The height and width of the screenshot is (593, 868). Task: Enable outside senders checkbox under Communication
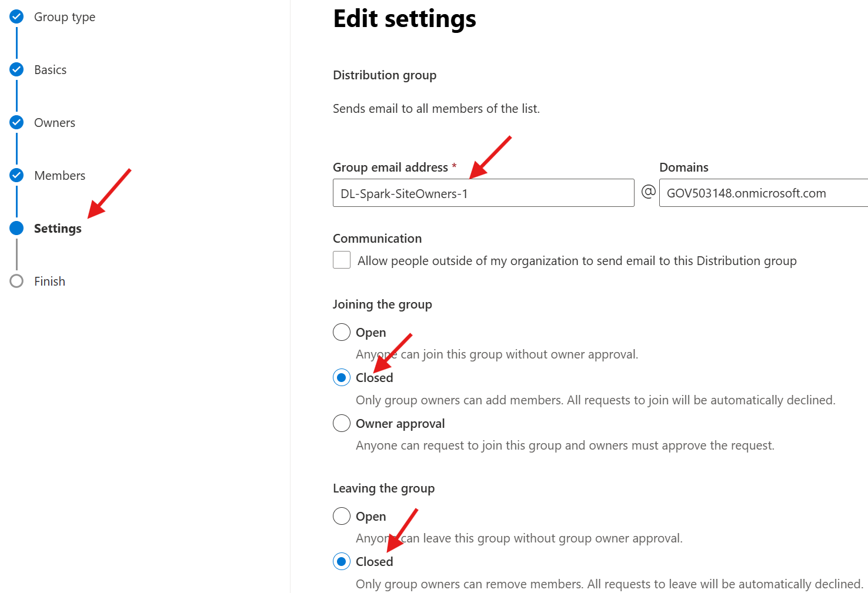[342, 260]
